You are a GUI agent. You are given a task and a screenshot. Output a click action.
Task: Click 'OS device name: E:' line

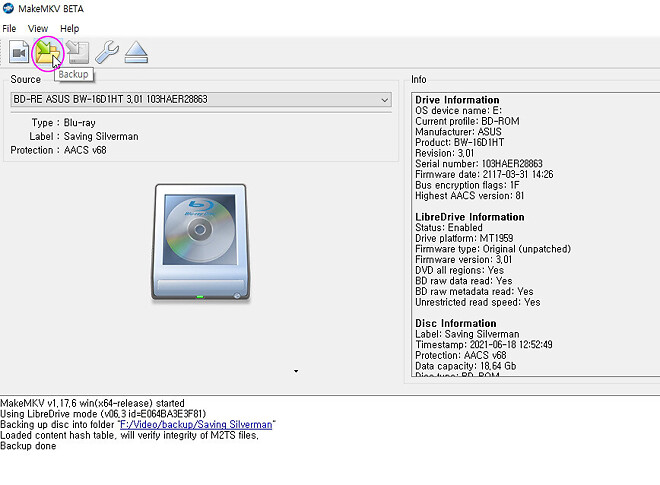coord(458,111)
